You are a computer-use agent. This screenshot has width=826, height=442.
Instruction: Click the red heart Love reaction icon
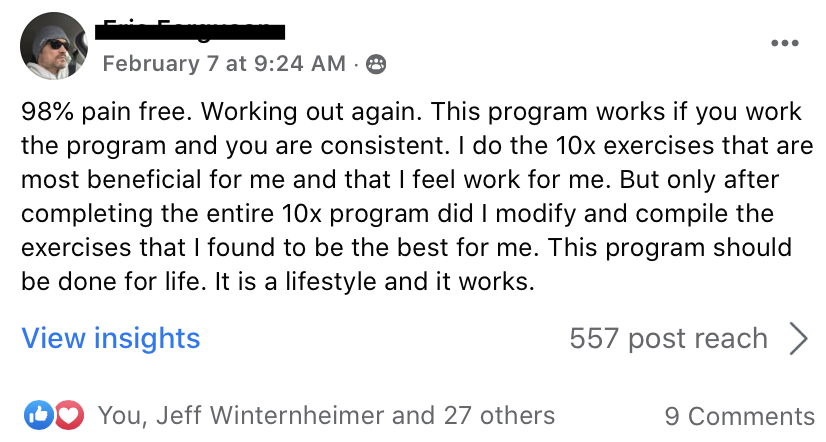[69, 415]
